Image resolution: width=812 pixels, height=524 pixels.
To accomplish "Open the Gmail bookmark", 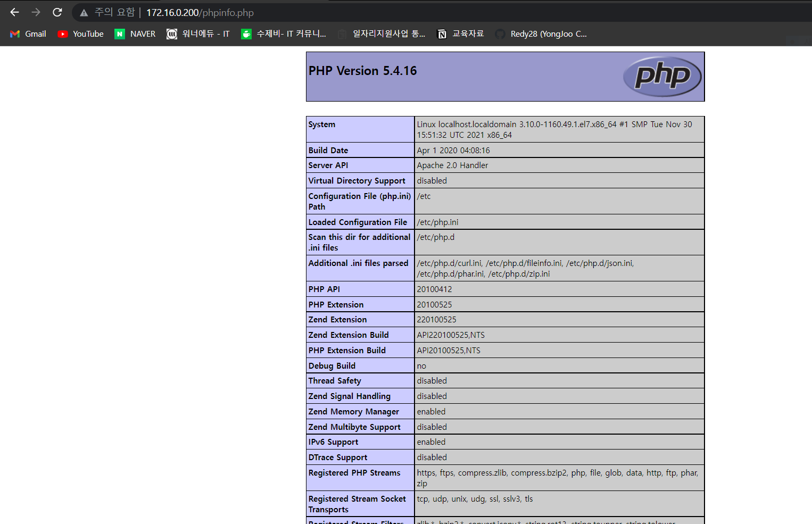I will pos(28,34).
